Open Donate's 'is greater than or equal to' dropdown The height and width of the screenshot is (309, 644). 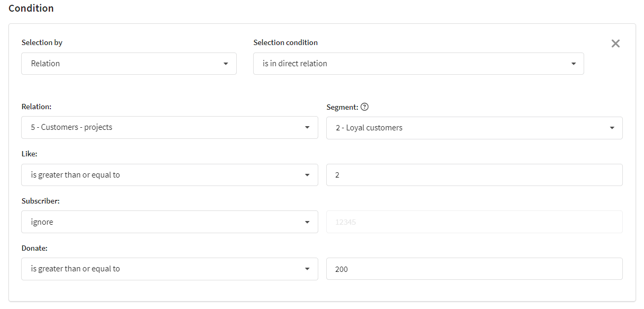169,269
